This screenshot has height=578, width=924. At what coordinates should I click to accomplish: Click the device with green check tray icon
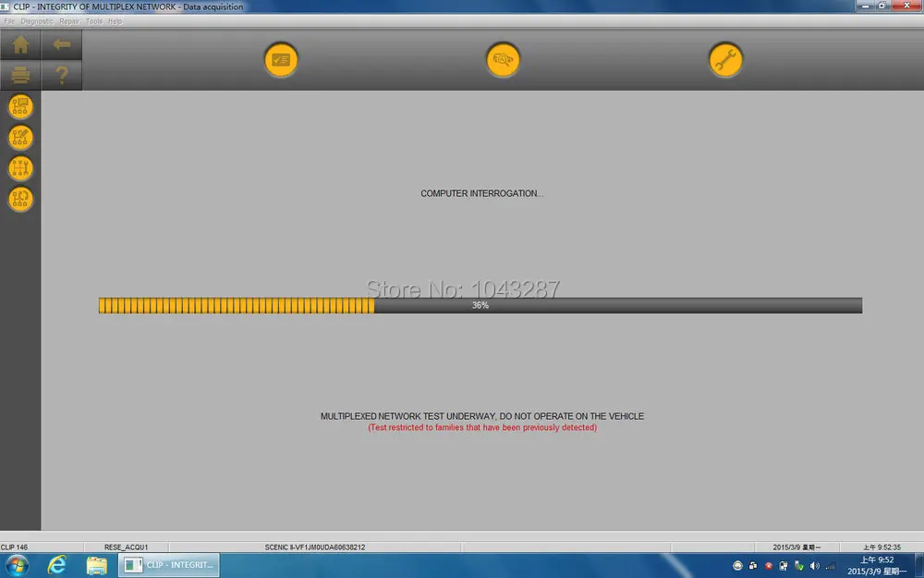pyautogui.click(x=799, y=566)
